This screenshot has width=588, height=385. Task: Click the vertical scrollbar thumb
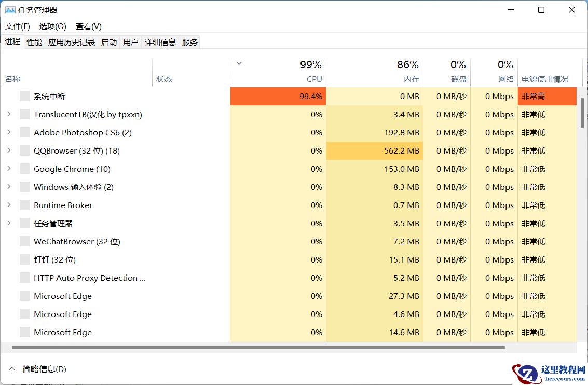tap(582, 112)
